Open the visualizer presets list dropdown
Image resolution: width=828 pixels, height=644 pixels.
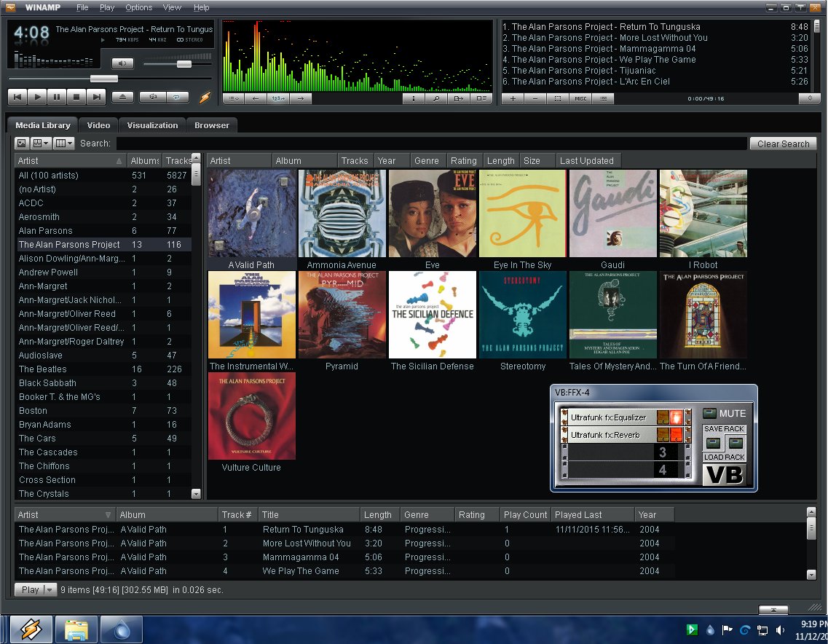click(x=234, y=98)
